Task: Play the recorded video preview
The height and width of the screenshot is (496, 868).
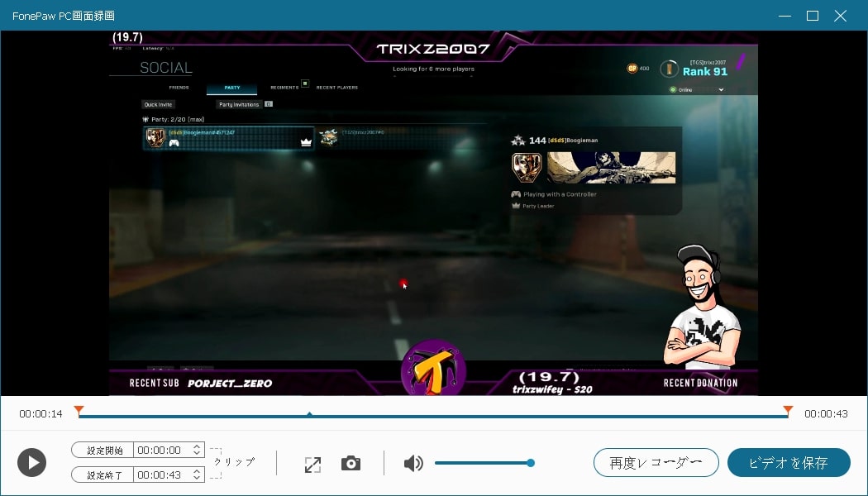Action: tap(31, 462)
